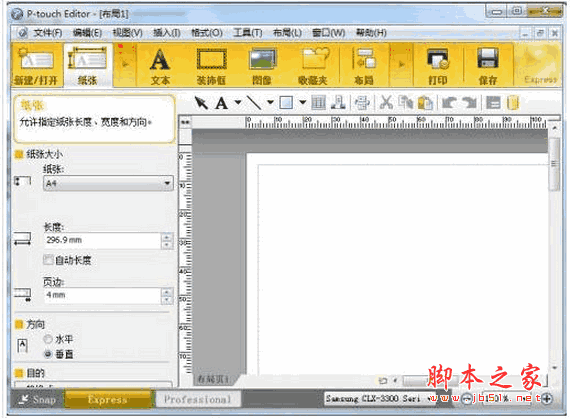Add a 装饰框 decorative frame
Screen dimensions: 570x419
point(212,65)
